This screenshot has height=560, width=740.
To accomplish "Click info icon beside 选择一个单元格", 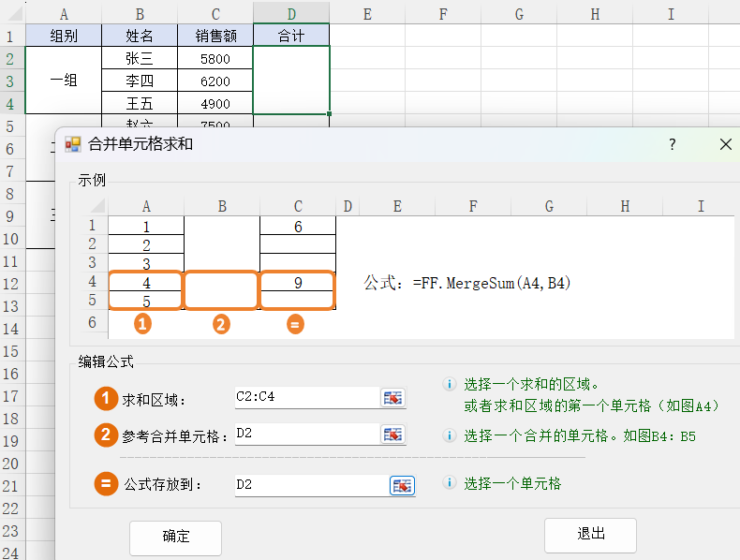I will point(449,484).
